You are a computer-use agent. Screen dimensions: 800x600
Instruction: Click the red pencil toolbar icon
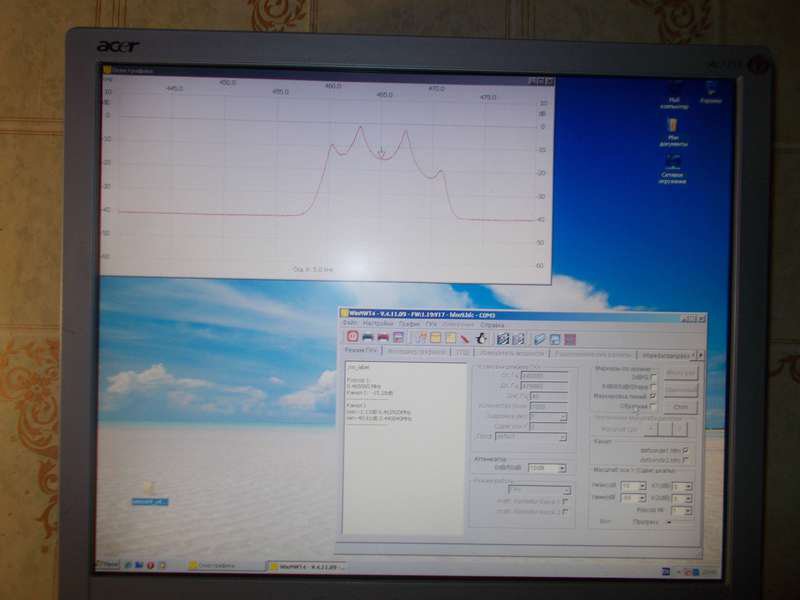tap(465, 338)
